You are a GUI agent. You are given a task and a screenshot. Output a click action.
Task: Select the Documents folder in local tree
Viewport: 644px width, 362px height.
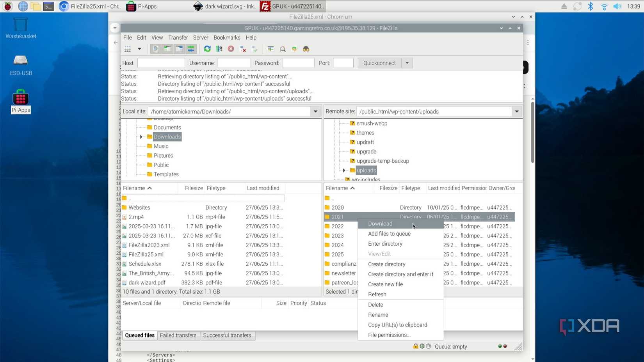[x=167, y=128]
